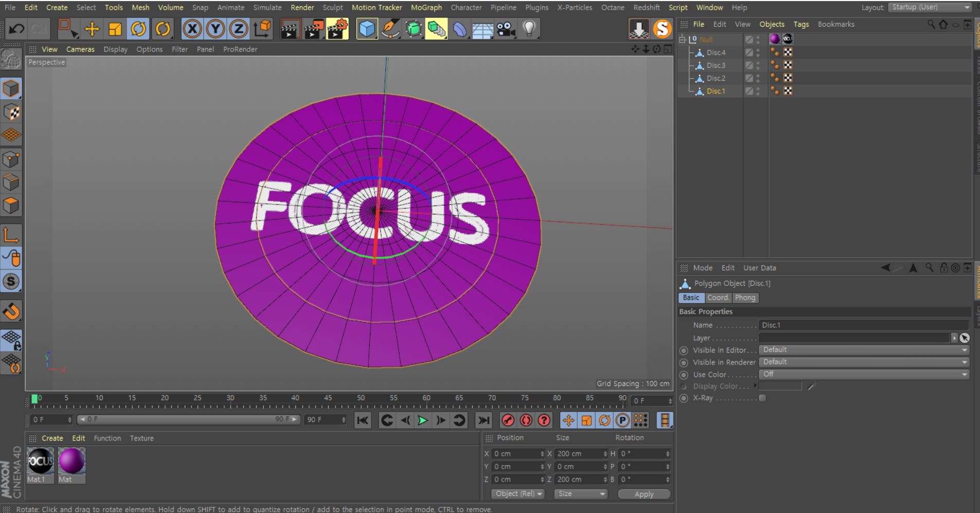The width and height of the screenshot is (980, 513).
Task: Click the Camera object icon
Action: click(x=506, y=29)
